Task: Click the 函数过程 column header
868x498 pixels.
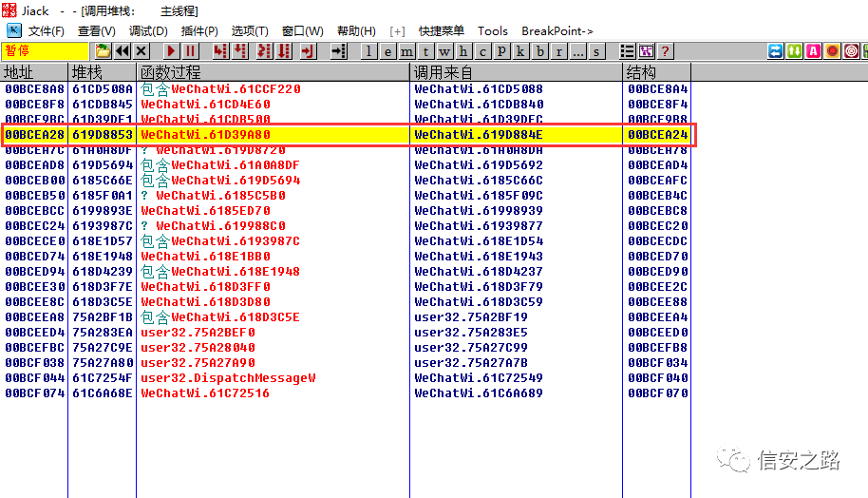Action: click(x=274, y=72)
